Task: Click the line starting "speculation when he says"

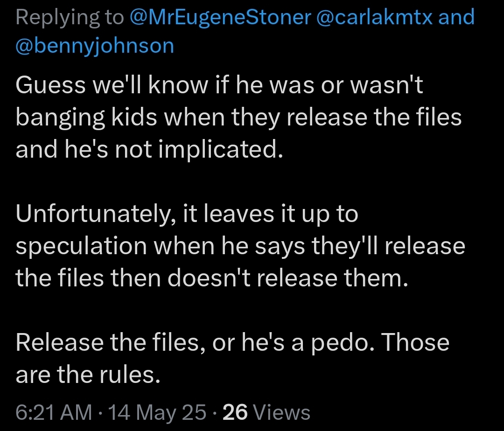Action: point(240,246)
